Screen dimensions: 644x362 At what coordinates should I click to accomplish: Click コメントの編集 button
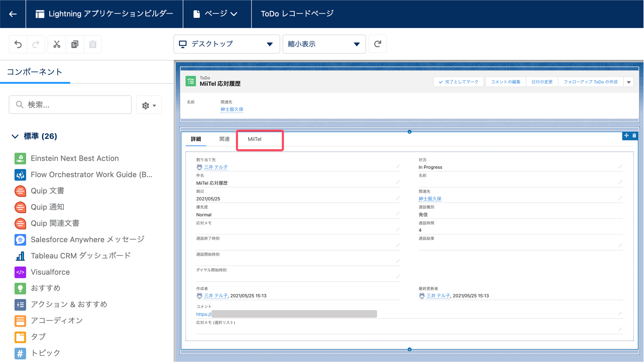pyautogui.click(x=506, y=82)
